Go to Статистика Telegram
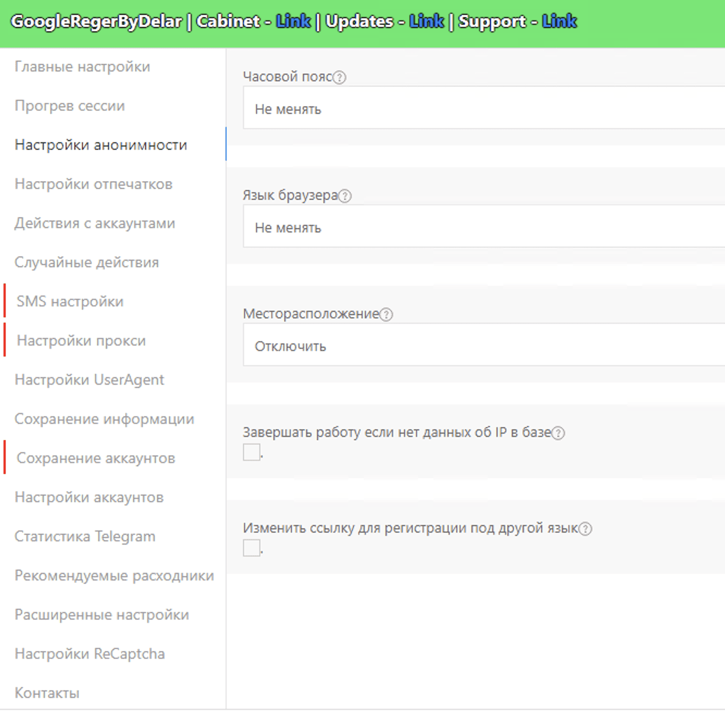Image resolution: width=725 pixels, height=728 pixels. click(85, 536)
